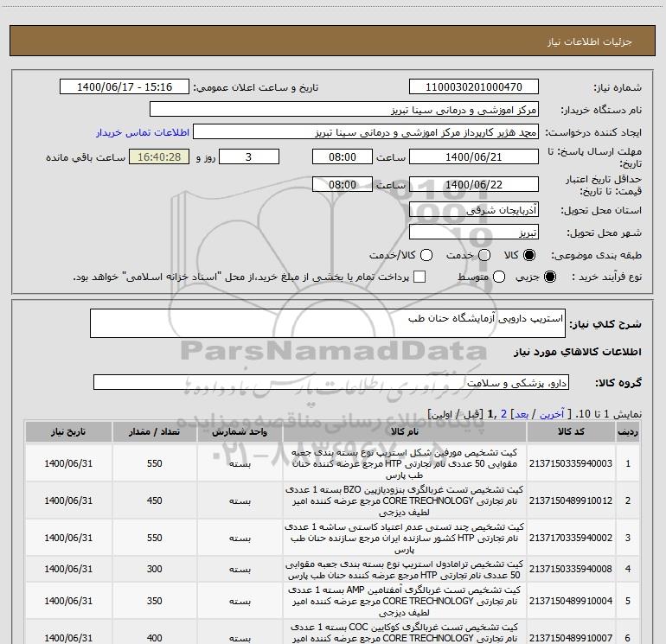The height and width of the screenshot is (644, 666).
Task: Toggle the اسناد خزانه اسلامی payment checkbox
Action: point(419,277)
